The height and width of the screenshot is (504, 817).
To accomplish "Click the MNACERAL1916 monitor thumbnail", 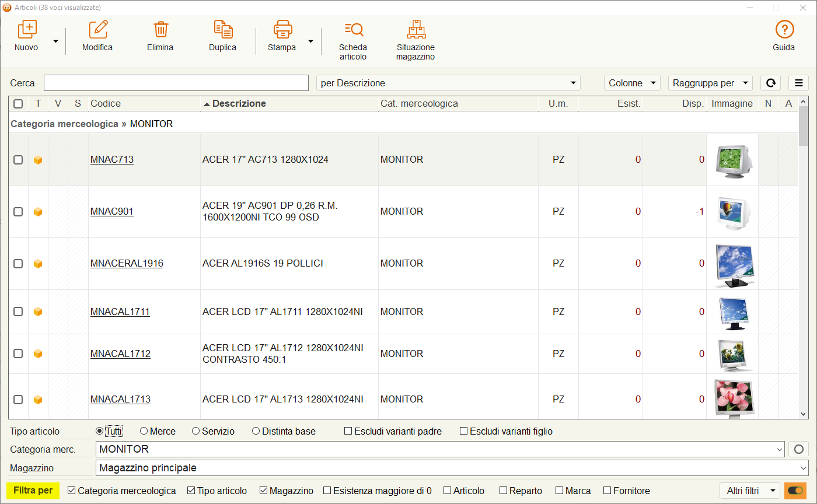I will click(x=734, y=265).
